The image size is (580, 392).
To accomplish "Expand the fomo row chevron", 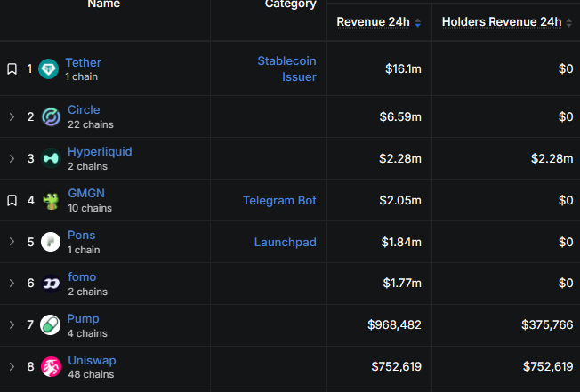I will [x=12, y=283].
